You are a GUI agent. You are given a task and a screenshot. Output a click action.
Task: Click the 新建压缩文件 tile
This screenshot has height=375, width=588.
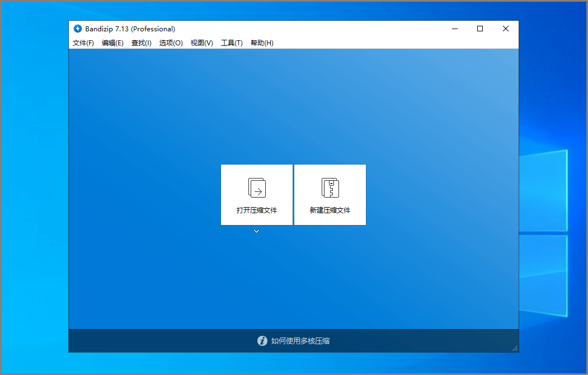point(330,195)
